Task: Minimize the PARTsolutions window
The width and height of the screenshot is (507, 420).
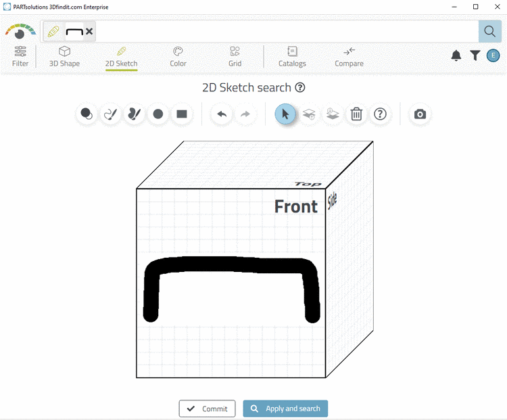Action: pos(454,7)
